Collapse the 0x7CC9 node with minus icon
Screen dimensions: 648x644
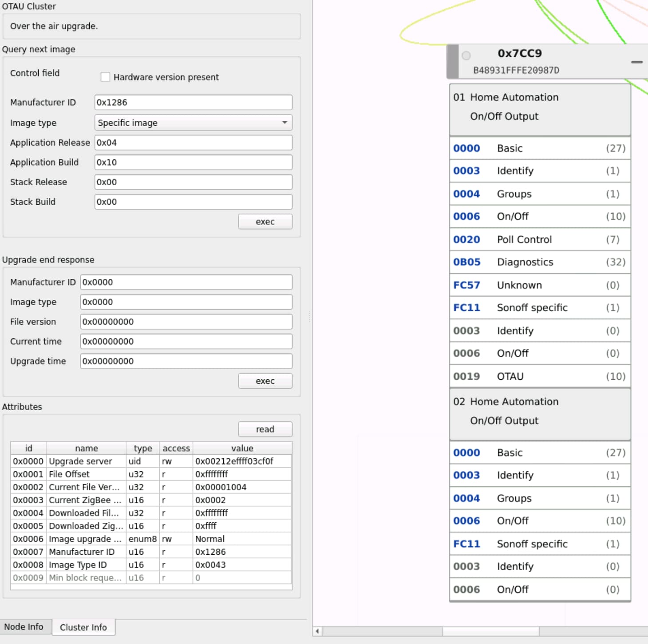[x=636, y=62]
